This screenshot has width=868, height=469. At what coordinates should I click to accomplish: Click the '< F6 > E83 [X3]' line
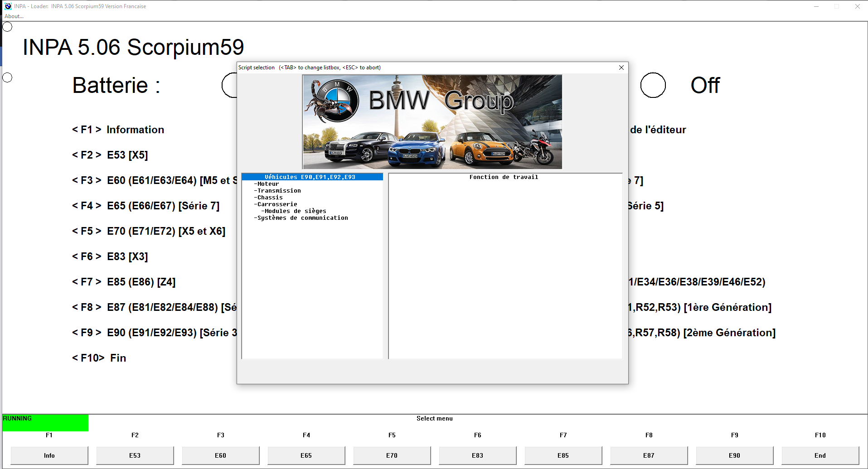110,256
